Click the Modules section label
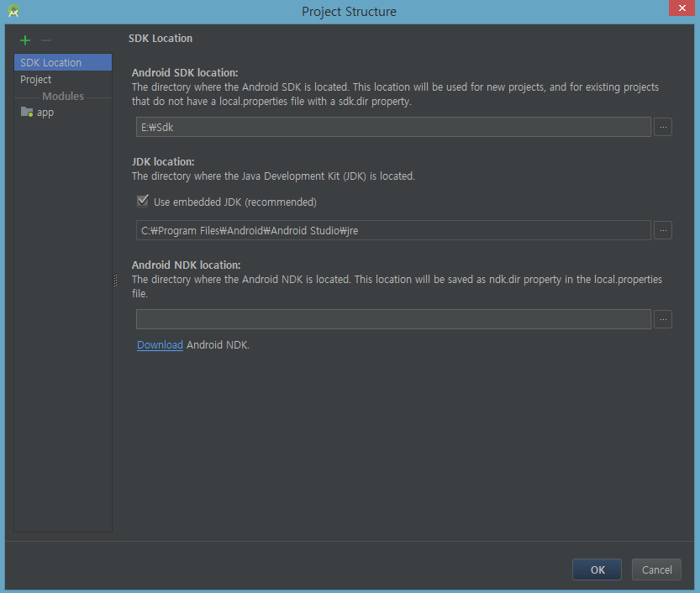This screenshot has width=700, height=593. pyautogui.click(x=63, y=97)
